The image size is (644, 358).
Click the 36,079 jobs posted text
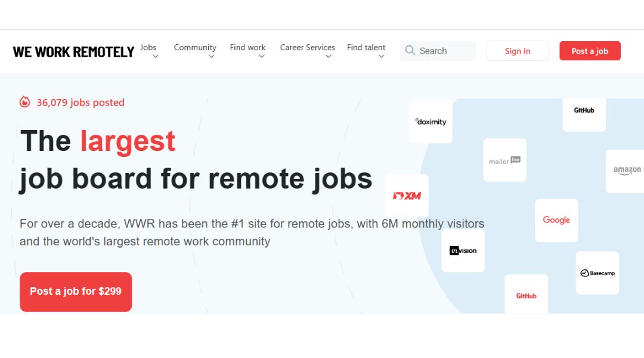click(x=80, y=103)
